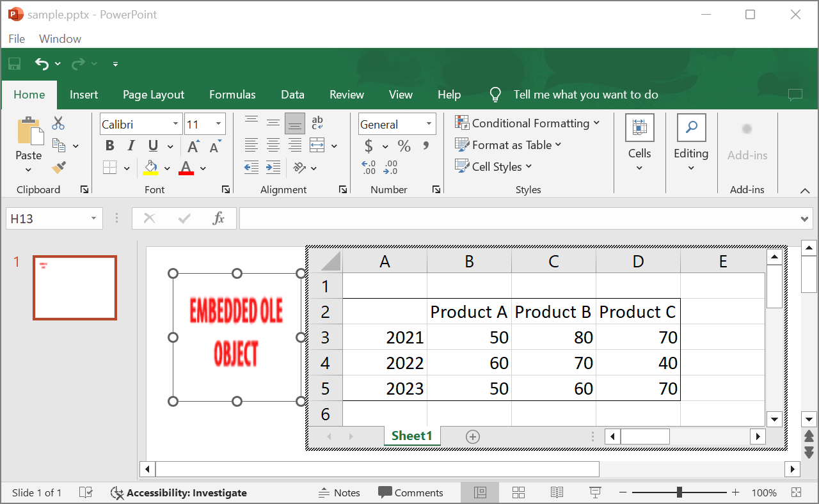Click the Sheet1 worksheet tab
The width and height of the screenshot is (819, 504).
point(411,436)
